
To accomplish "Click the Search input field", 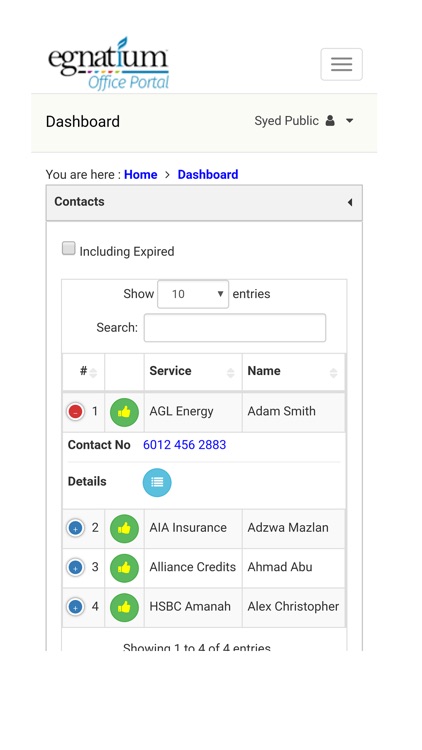I will point(235,328).
